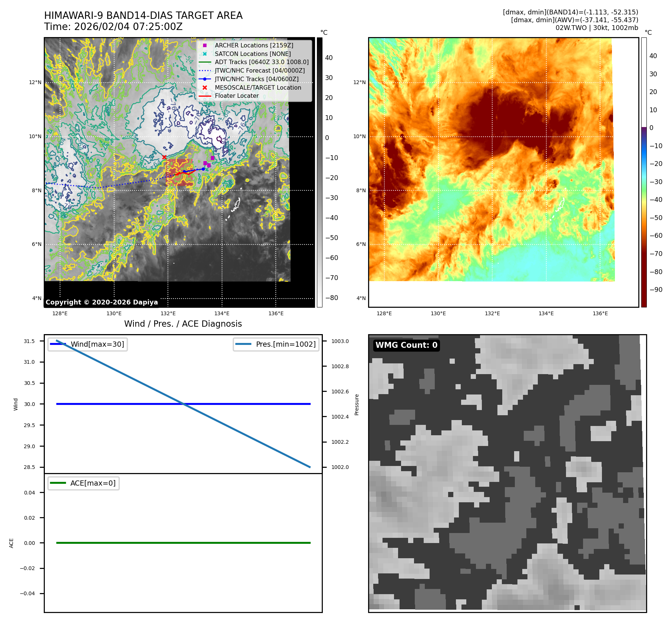The height and width of the screenshot is (626, 672).
Task: Click the Pres.[min=1002] legend box
Action: coord(276,344)
